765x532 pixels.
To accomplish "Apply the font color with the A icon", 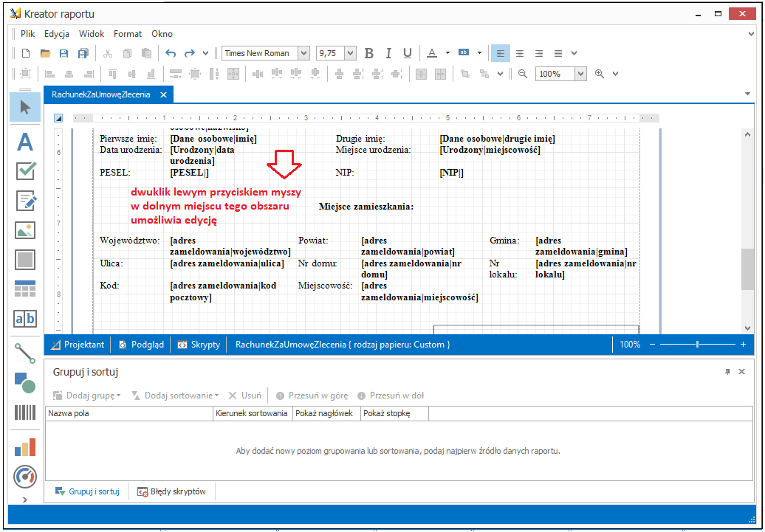I will tap(432, 53).
